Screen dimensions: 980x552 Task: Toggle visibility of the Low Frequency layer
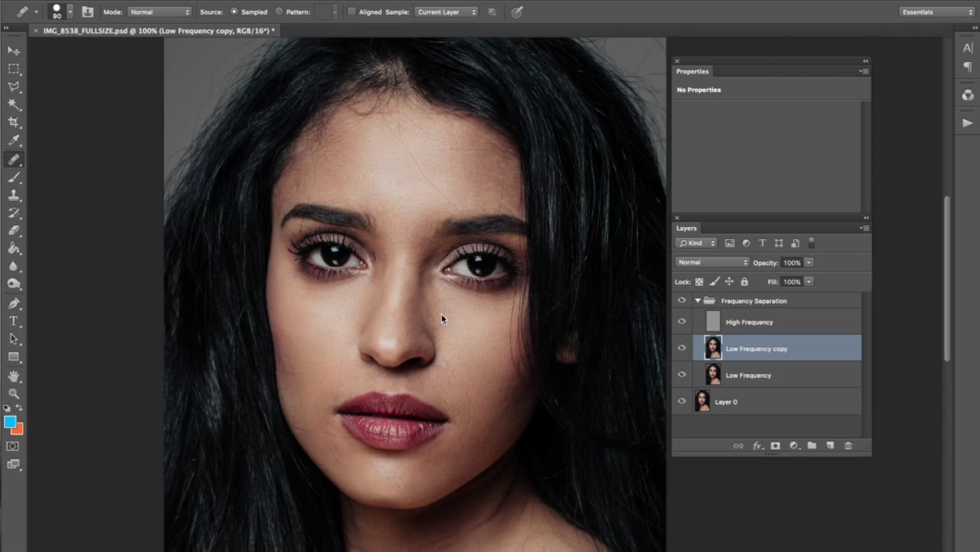coord(682,375)
